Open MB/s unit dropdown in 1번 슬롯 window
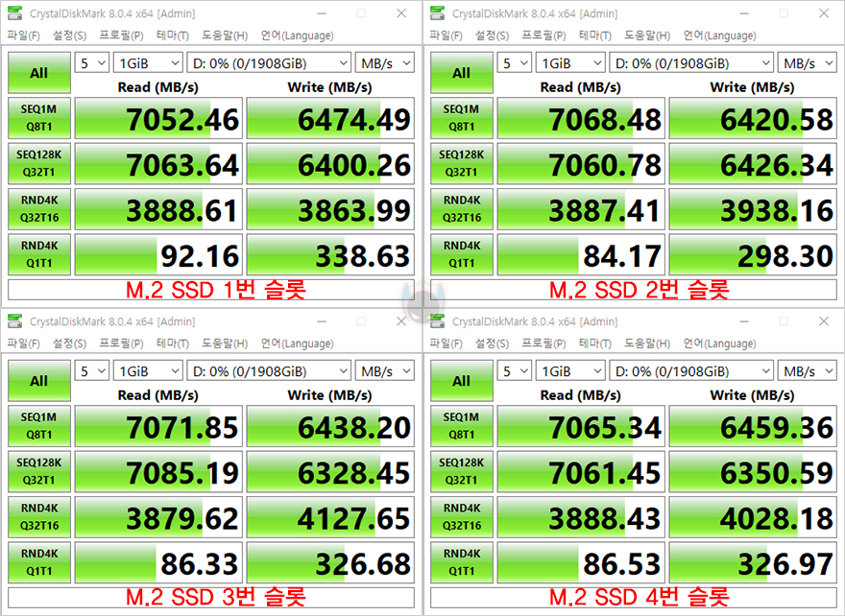845x616 pixels. pyautogui.click(x=385, y=63)
